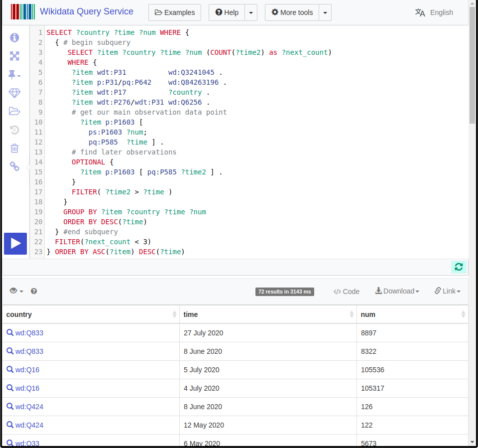Collapse the sidebar with left chevron handle
The width and height of the screenshot is (478, 448).
28,167
